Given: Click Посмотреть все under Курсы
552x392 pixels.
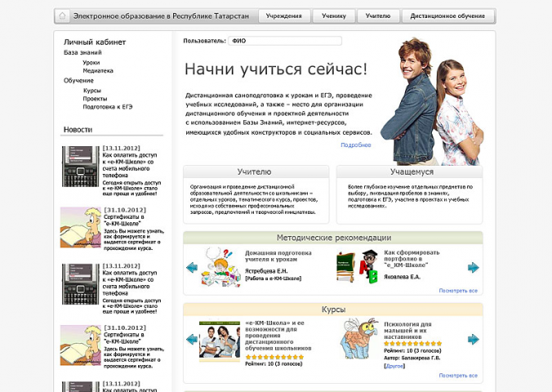Looking at the screenshot, I should point(458,376).
